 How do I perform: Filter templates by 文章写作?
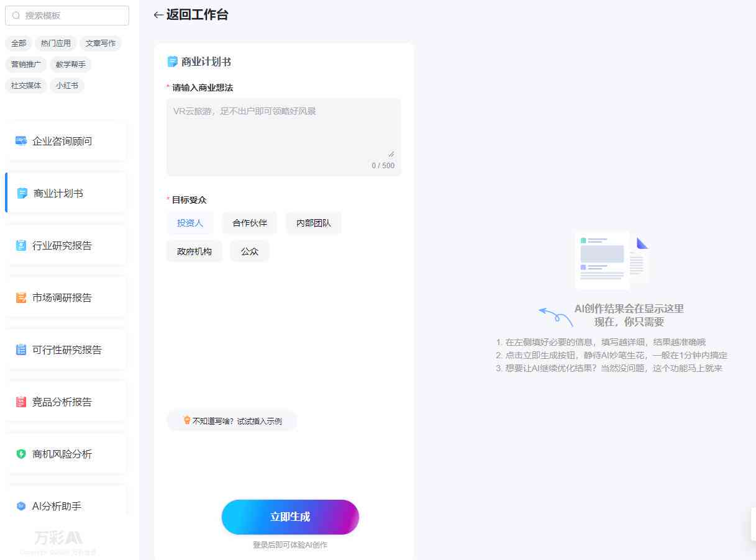pyautogui.click(x=101, y=43)
